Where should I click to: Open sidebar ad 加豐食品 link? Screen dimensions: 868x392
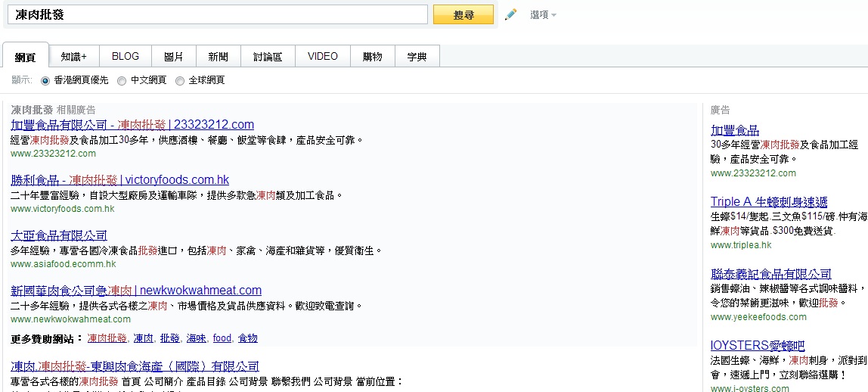[x=735, y=131]
